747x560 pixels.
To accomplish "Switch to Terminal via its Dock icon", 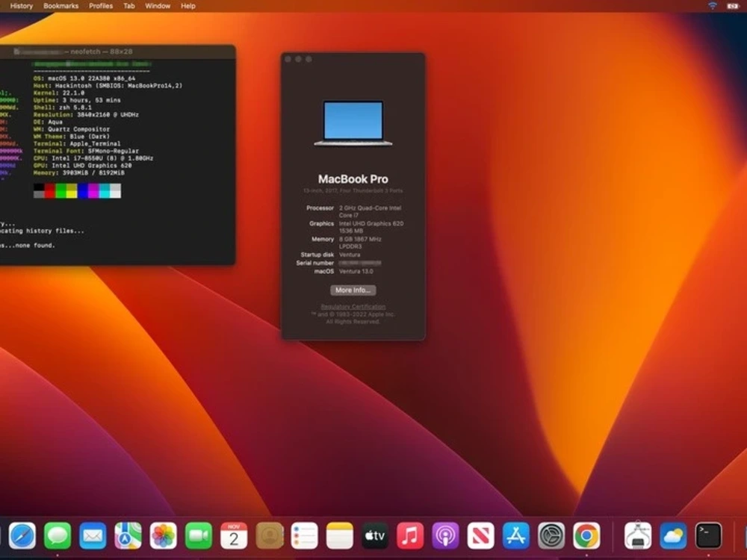I will (x=708, y=535).
